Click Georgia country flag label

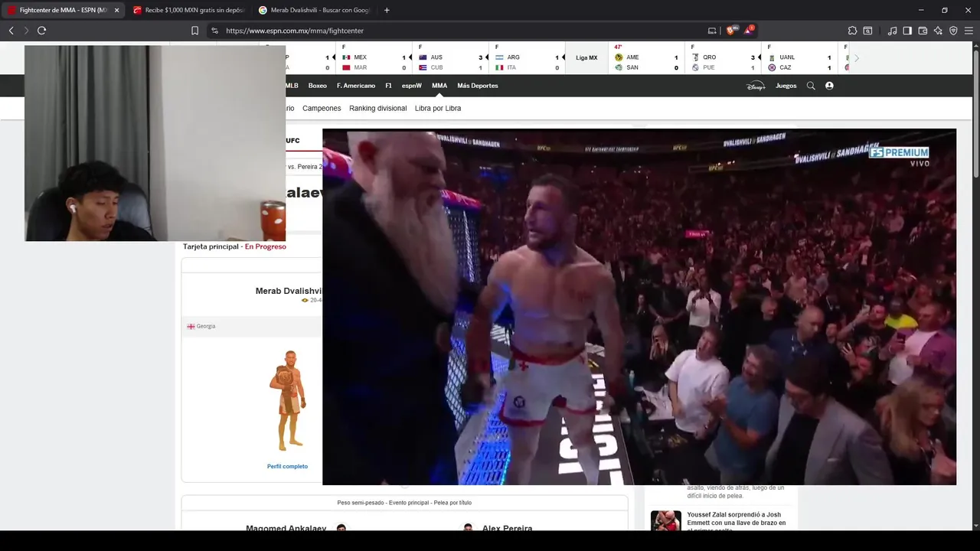point(201,326)
